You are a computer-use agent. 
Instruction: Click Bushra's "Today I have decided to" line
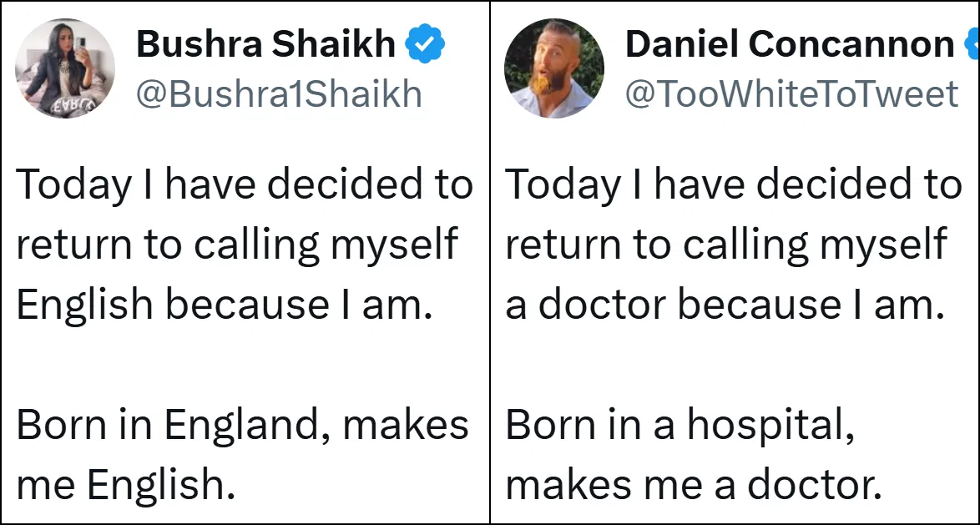245,184
